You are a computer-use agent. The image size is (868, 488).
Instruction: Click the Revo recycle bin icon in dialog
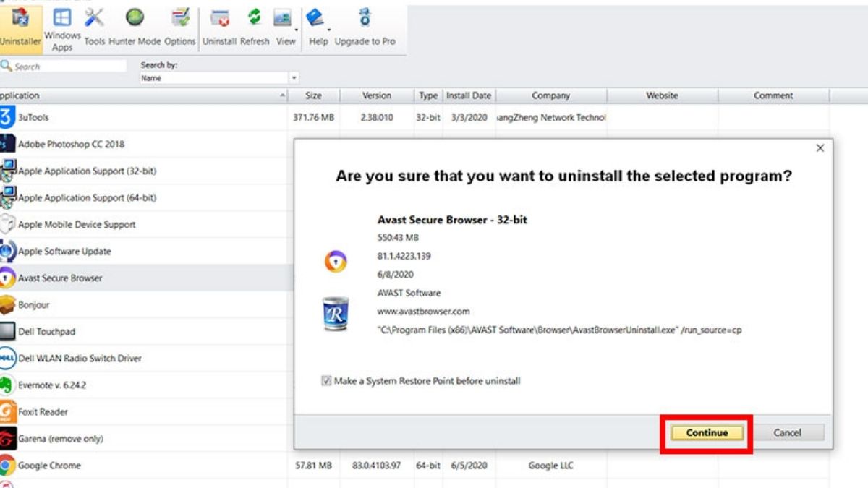[336, 314]
